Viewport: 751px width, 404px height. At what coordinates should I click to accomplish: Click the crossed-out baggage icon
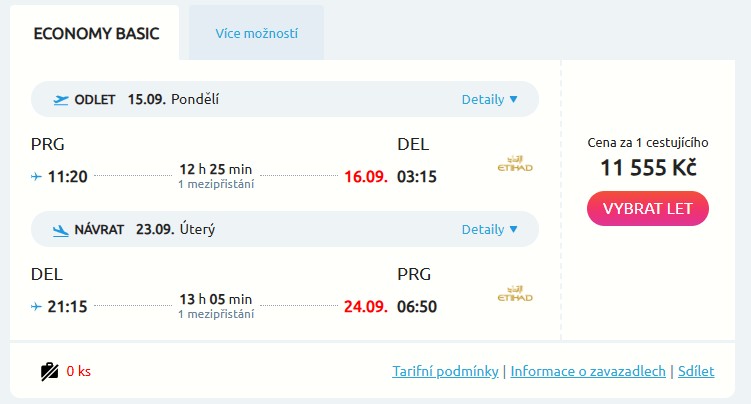(50, 372)
